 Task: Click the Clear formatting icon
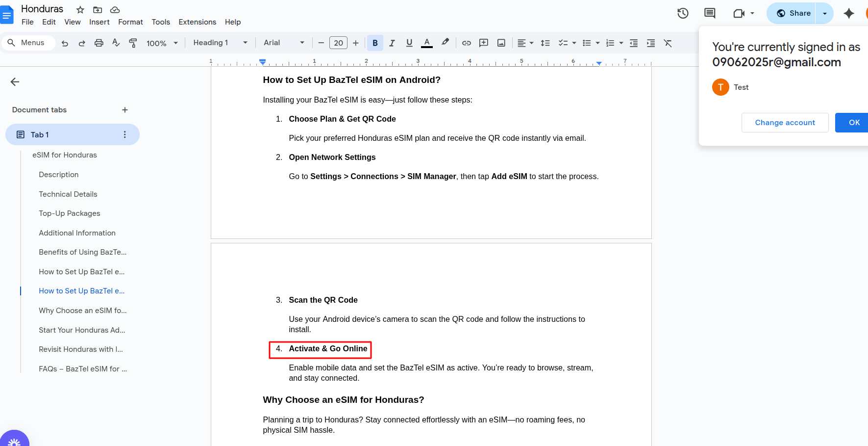click(668, 43)
